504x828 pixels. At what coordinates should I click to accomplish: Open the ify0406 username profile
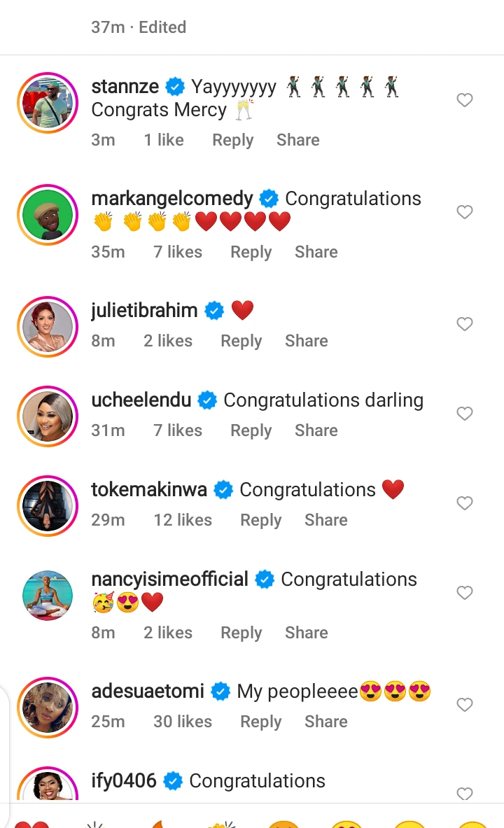click(x=124, y=780)
